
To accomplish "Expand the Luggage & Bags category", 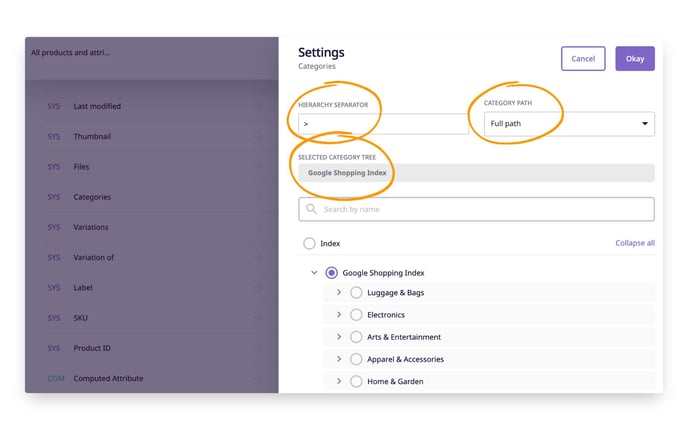I will point(339,292).
